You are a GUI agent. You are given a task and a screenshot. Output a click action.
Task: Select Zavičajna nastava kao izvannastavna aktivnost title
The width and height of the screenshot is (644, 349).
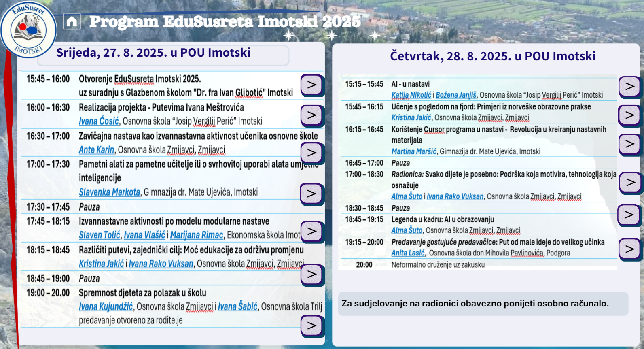(198, 136)
